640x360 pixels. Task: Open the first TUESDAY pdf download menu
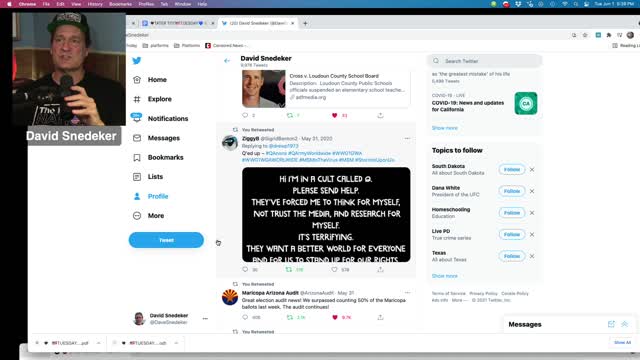(x=98, y=343)
